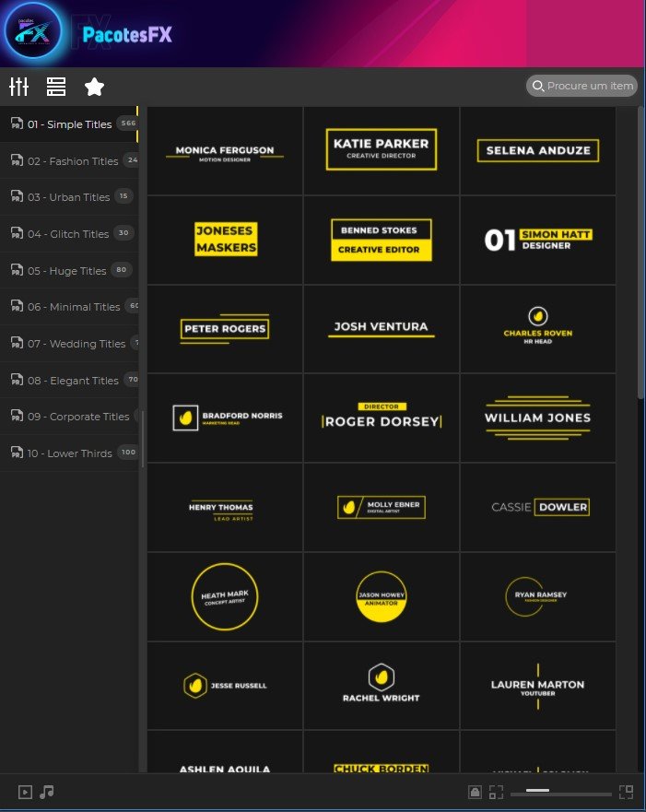Click the small thumbnail size icon

pyautogui.click(x=496, y=792)
